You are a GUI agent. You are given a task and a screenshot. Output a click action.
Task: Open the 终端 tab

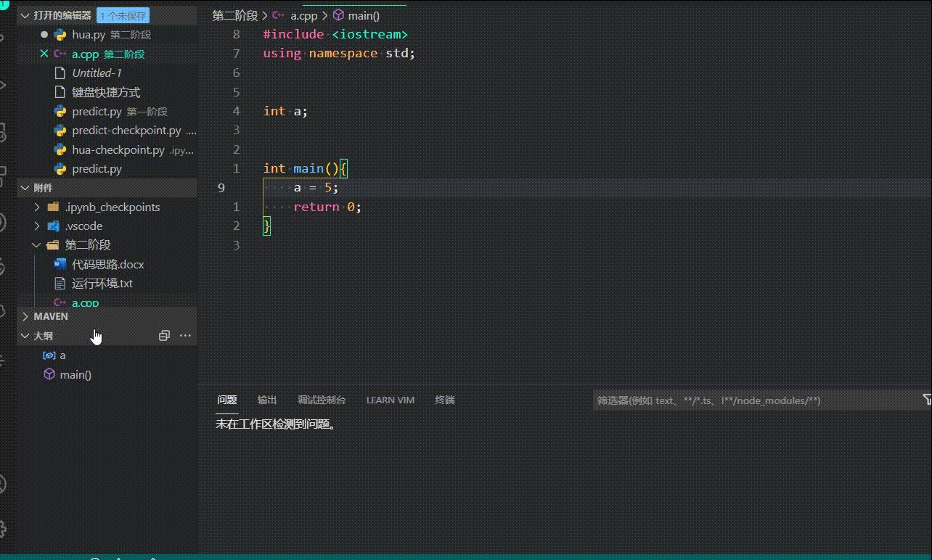pyautogui.click(x=445, y=400)
